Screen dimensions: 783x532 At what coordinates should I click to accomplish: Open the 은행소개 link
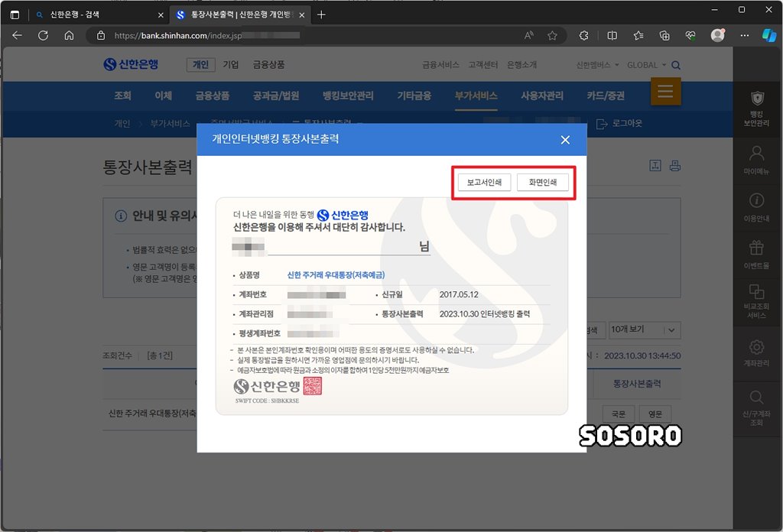(521, 65)
